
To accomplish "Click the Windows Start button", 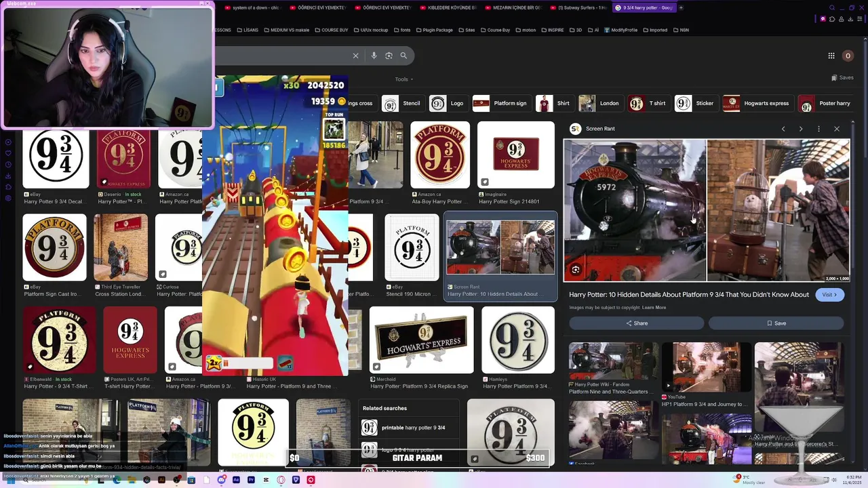I will [11, 480].
